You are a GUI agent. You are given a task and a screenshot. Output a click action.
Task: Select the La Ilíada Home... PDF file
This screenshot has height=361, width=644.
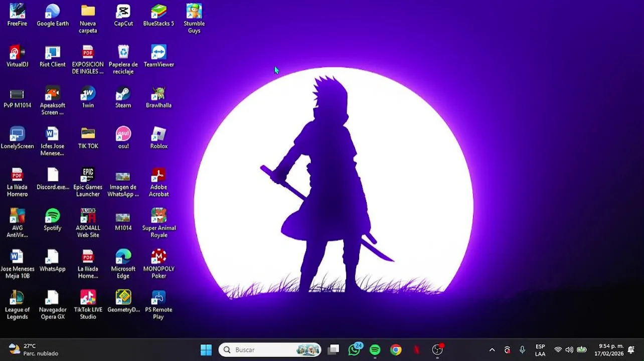[88, 264]
